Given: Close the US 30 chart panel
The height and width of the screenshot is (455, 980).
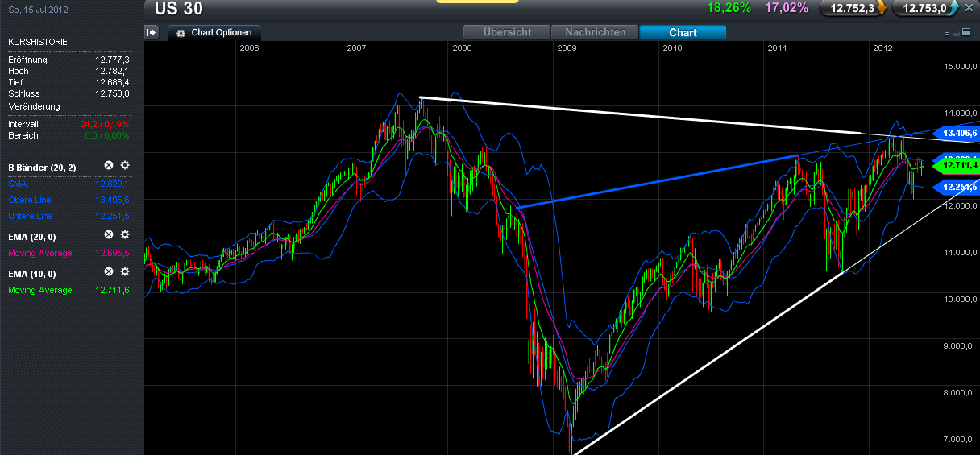Looking at the screenshot, I should pyautogui.click(x=970, y=7).
